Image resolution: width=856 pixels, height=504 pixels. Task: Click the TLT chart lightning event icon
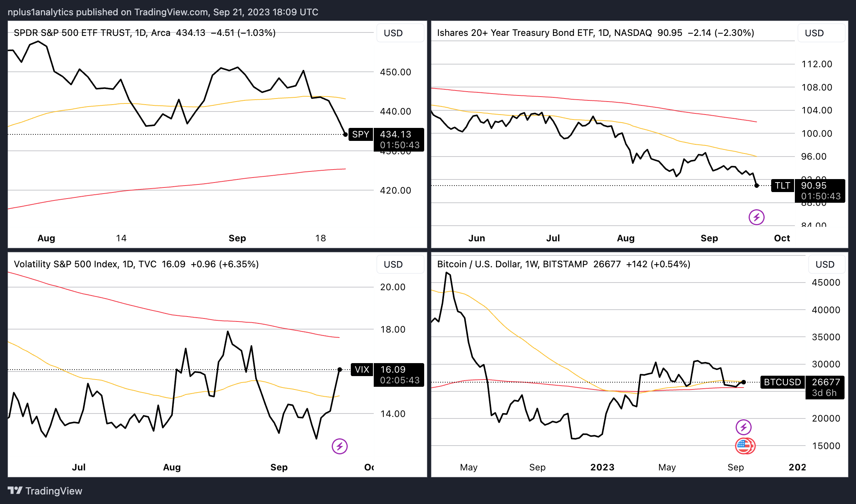click(756, 217)
